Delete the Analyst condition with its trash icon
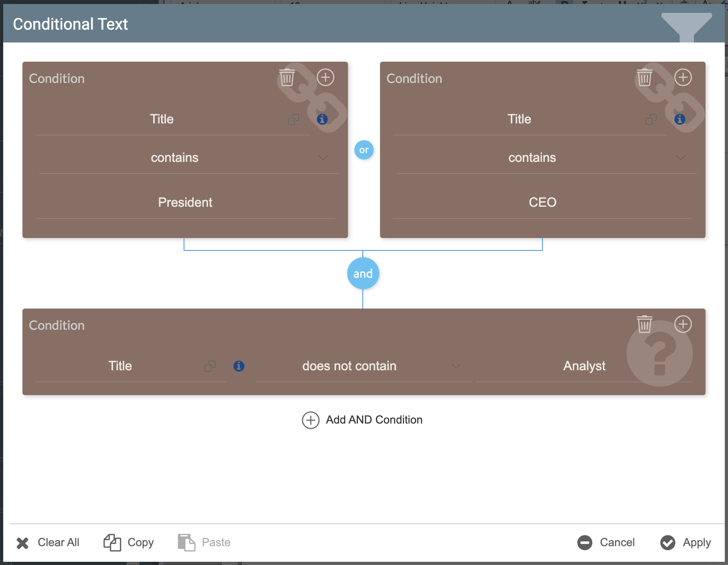 click(x=644, y=324)
